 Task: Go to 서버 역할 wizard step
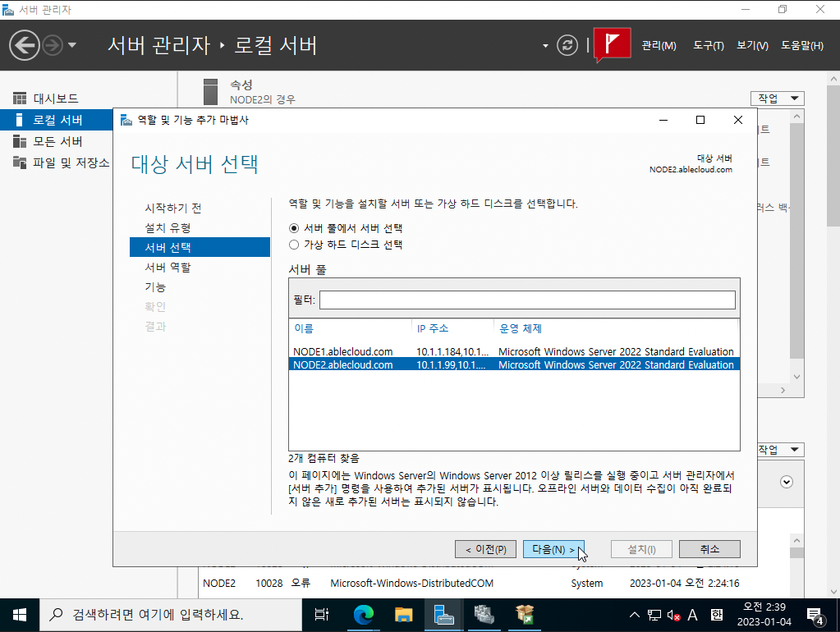pyautogui.click(x=168, y=268)
